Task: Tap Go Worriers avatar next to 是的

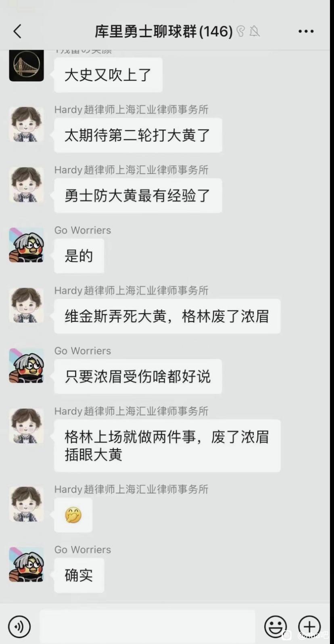Action: point(26,245)
